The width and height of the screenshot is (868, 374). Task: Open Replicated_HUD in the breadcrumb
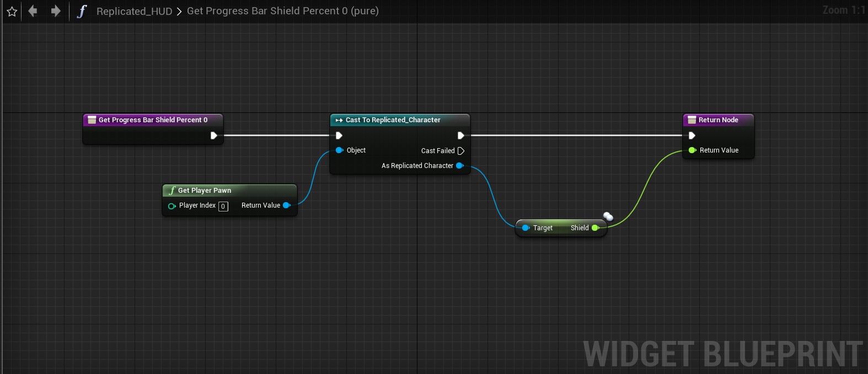(134, 12)
